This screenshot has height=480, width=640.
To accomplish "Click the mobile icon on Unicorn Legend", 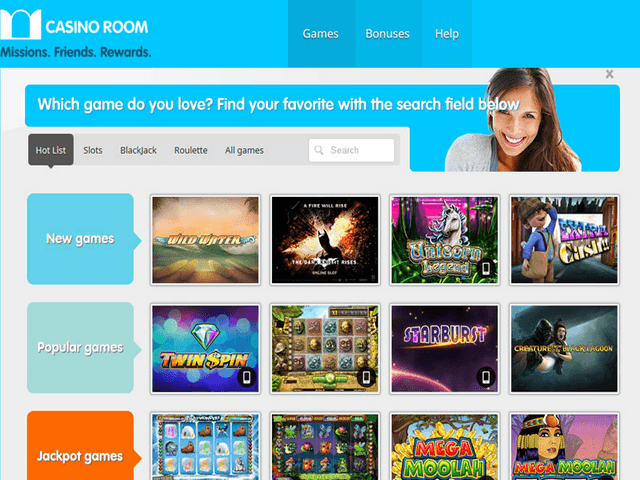I will click(486, 269).
